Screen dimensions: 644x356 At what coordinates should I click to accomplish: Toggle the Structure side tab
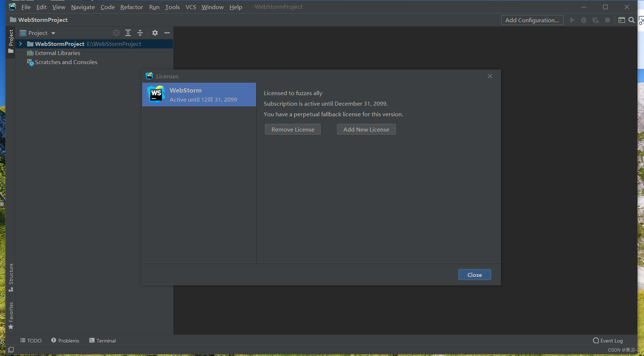point(11,277)
